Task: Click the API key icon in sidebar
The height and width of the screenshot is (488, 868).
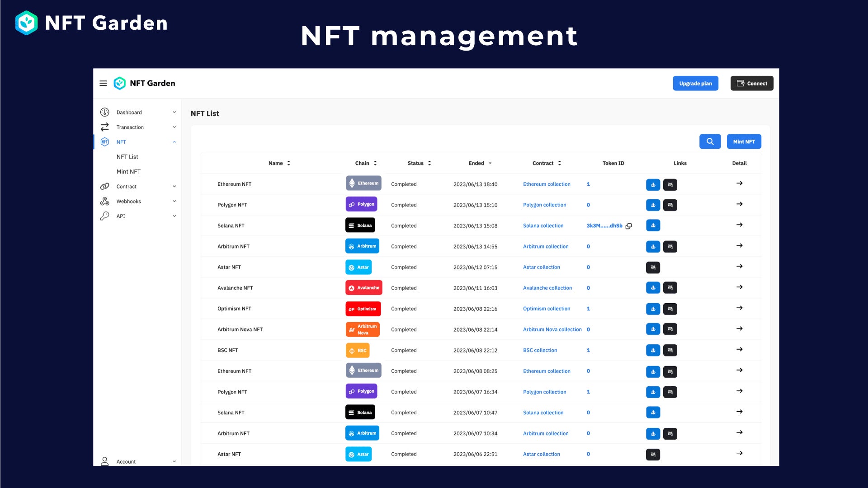Action: tap(105, 216)
